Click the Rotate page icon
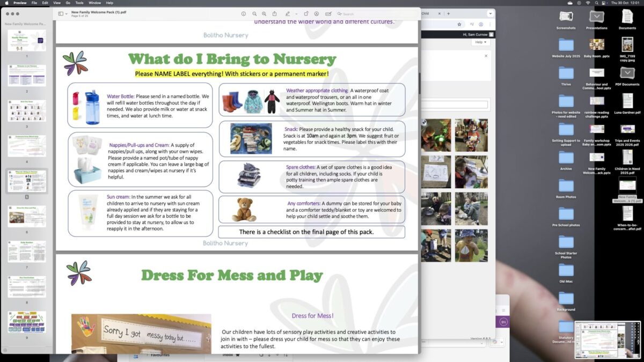Viewport: 644px width, 362px height. [306, 13]
